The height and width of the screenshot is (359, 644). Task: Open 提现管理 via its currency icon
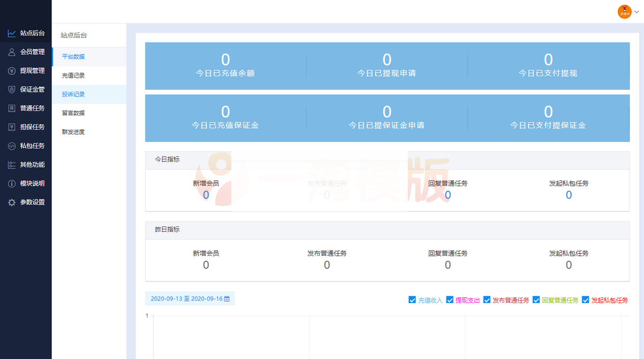11,70
